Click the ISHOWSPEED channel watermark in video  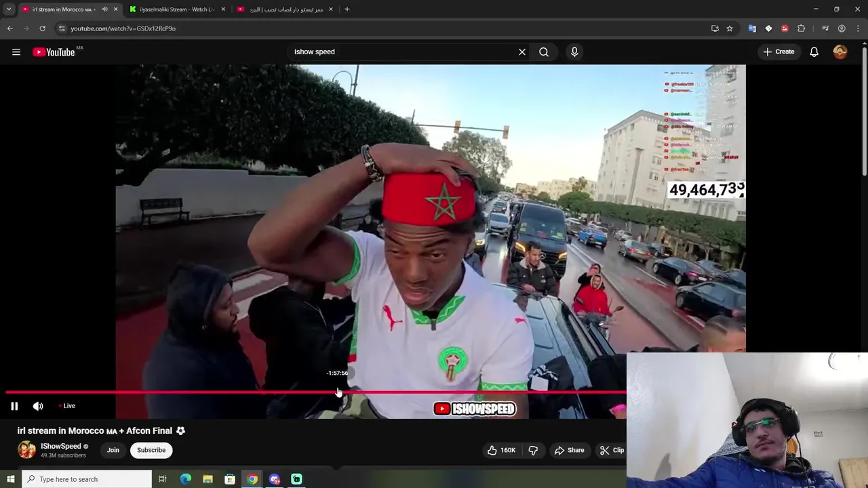click(x=475, y=409)
